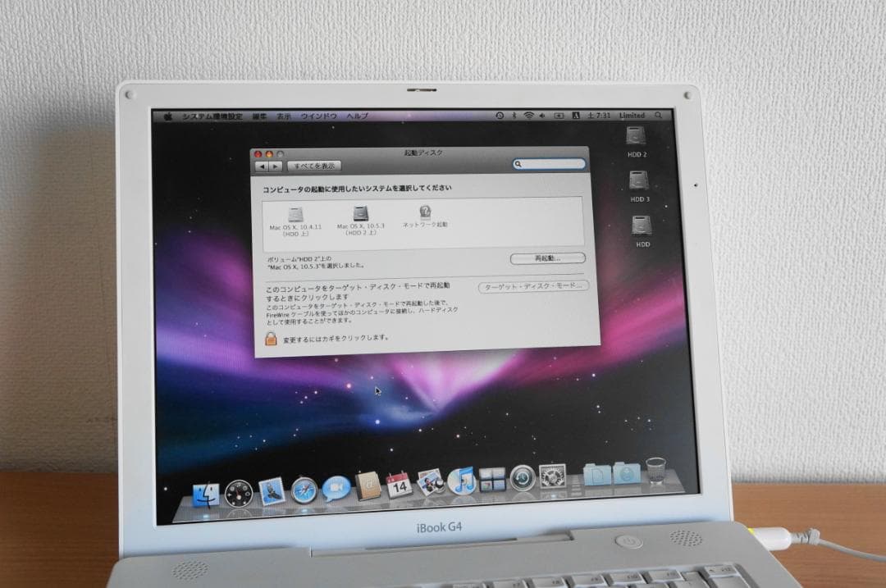Click the Wi-Fi status icon in menu bar

529,116
